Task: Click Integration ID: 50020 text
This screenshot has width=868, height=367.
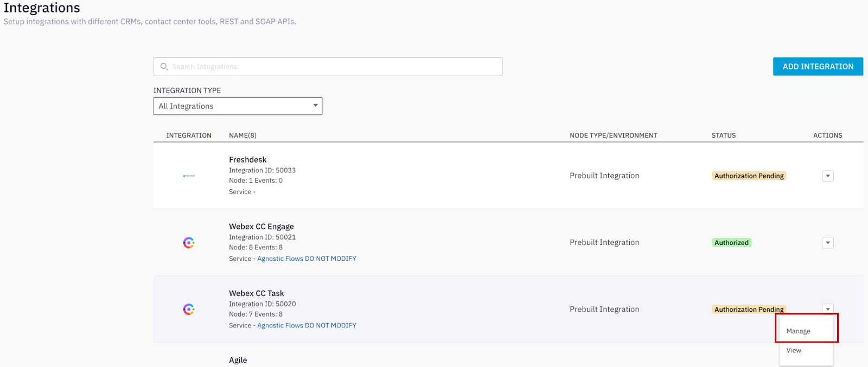Action: [x=263, y=304]
